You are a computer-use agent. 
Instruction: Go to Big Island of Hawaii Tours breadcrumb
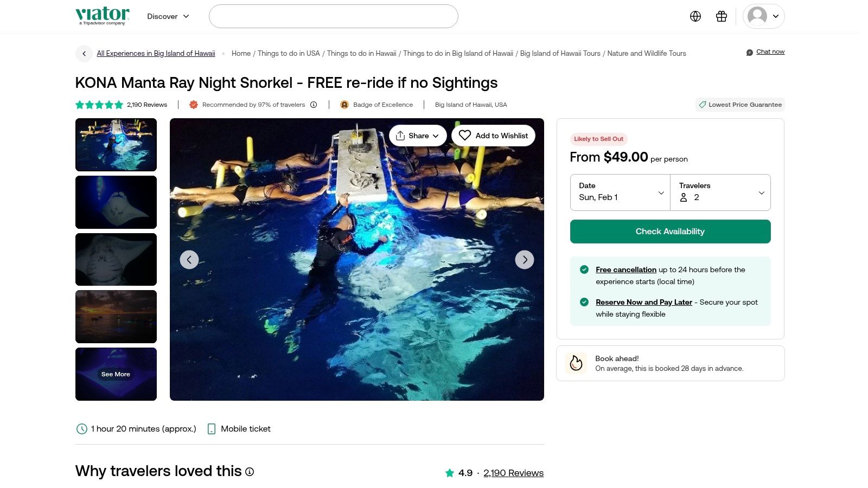[560, 54]
